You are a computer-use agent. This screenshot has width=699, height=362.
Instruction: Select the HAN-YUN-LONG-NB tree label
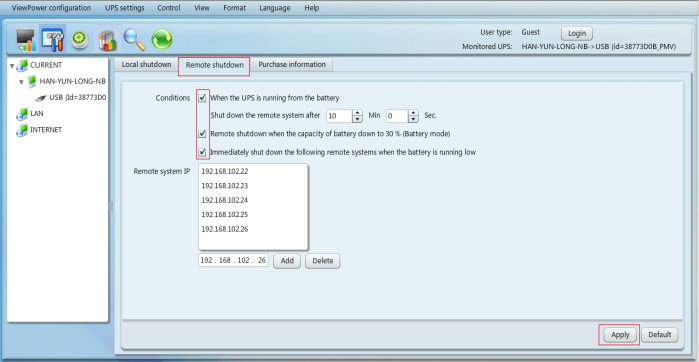pyautogui.click(x=73, y=82)
